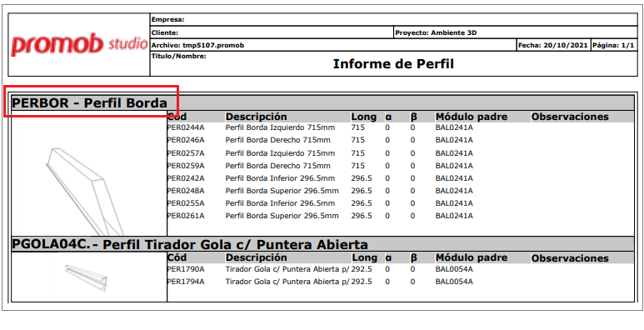Click length 296.5 in PER0261A row
Viewport: 644px width, 330px height.
point(362,216)
